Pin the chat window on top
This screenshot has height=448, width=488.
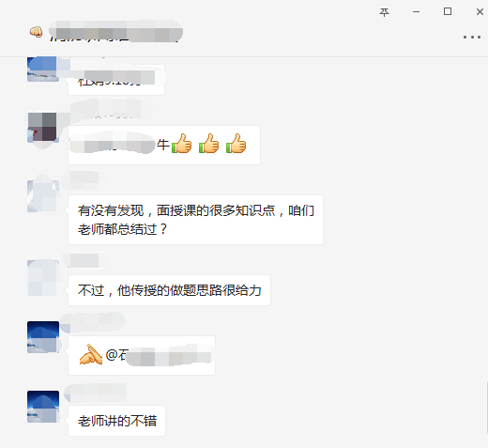point(384,12)
